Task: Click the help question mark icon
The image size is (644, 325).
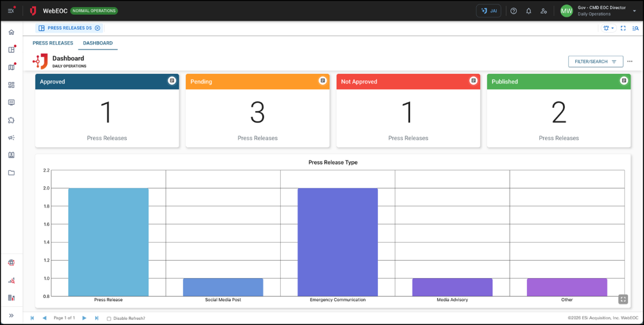Action: coord(514,11)
